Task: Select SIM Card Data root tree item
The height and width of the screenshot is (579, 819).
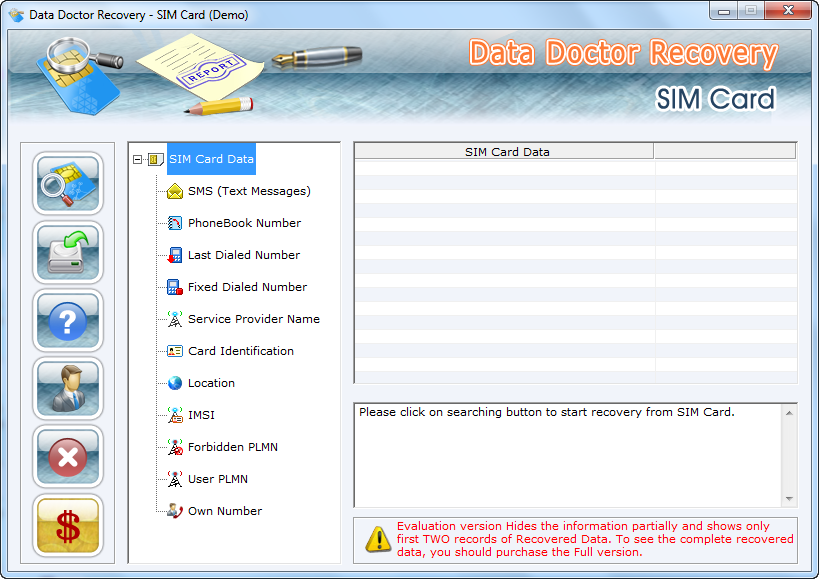Action: (x=211, y=159)
